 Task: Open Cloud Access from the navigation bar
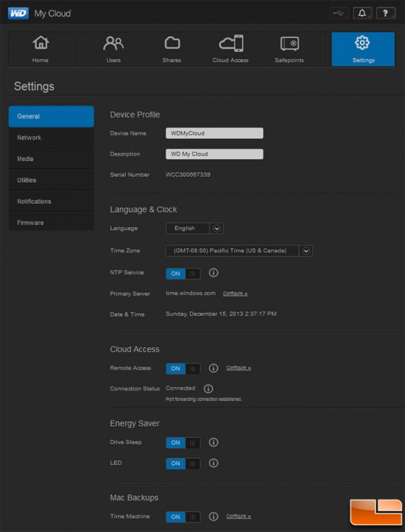coord(230,49)
